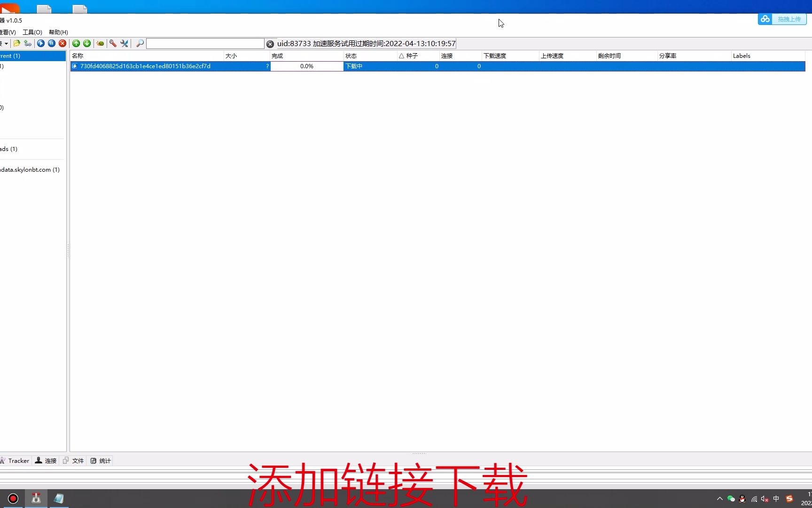Select data.skylonbt.com (1) tracker in sidebar

[30, 169]
